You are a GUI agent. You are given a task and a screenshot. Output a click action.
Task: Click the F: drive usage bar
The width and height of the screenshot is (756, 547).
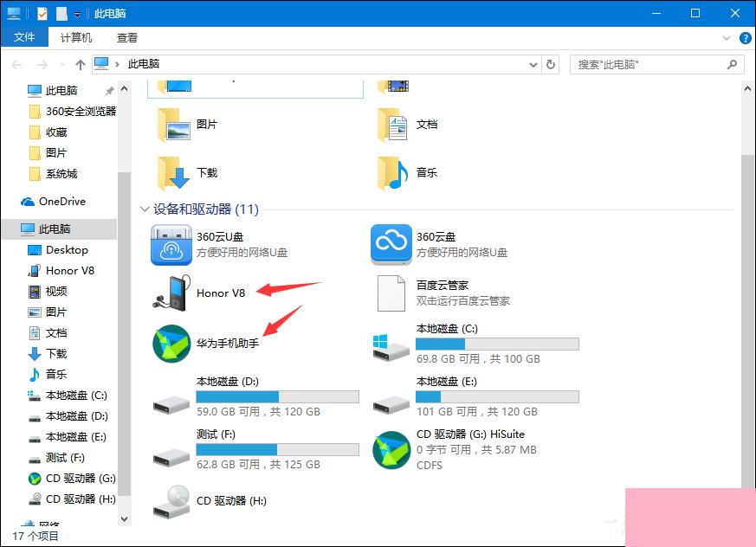click(x=277, y=450)
